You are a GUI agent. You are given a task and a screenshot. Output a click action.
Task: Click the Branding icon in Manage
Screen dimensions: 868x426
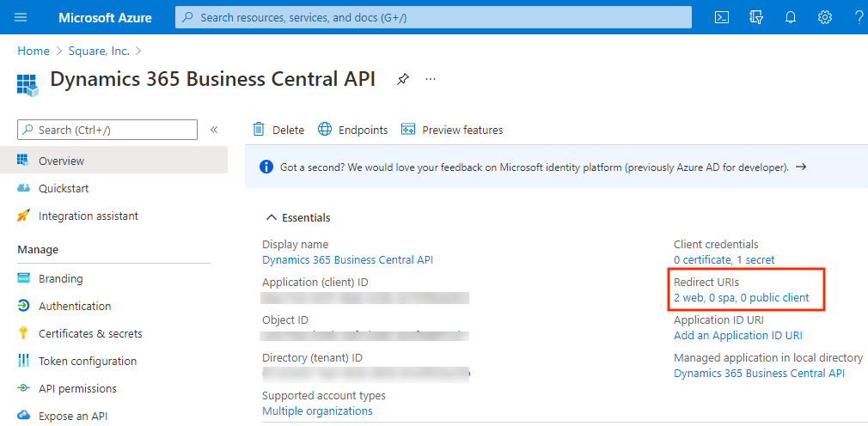(x=23, y=278)
